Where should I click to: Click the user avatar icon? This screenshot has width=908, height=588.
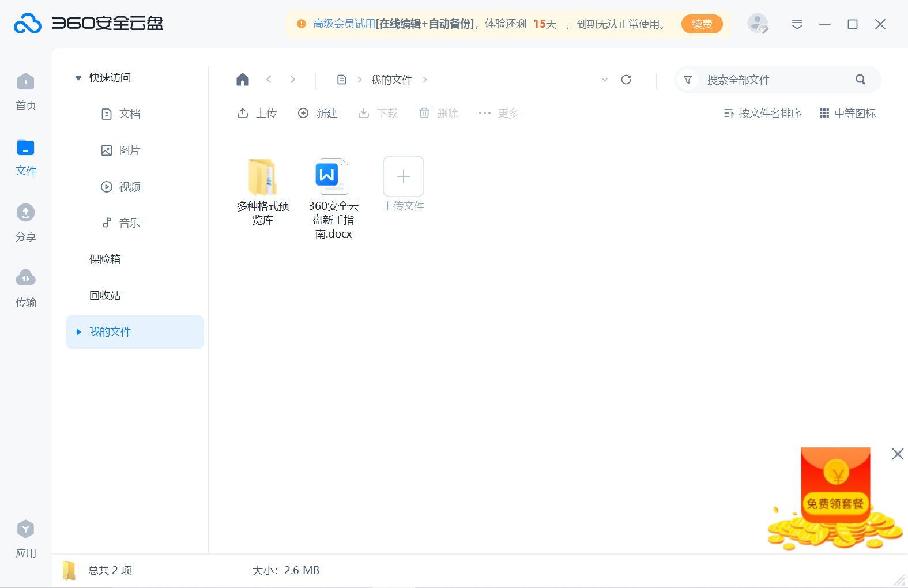tap(758, 24)
